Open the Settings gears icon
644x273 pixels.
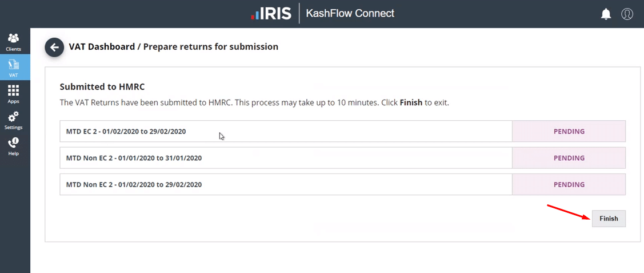[13, 117]
